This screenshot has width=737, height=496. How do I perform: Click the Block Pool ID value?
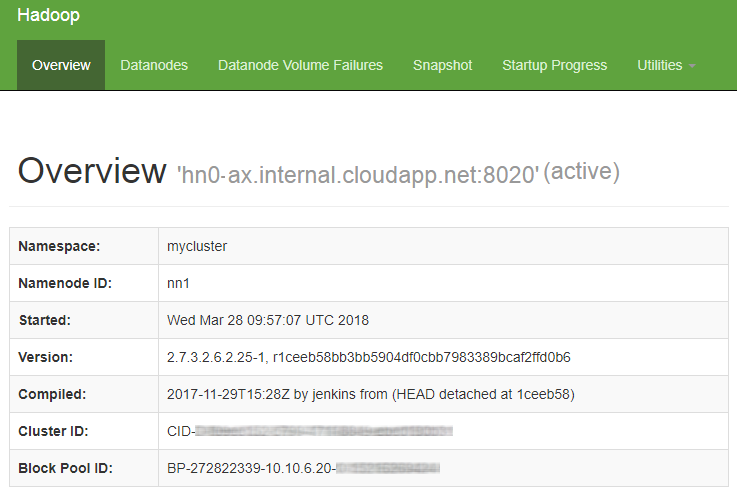pyautogui.click(x=303, y=468)
